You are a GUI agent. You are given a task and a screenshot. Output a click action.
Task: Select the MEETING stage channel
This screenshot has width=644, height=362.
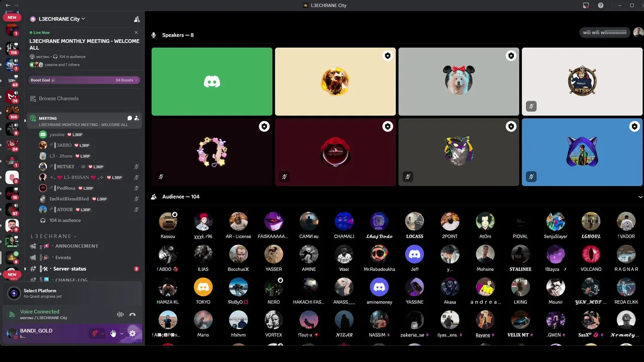click(84, 121)
